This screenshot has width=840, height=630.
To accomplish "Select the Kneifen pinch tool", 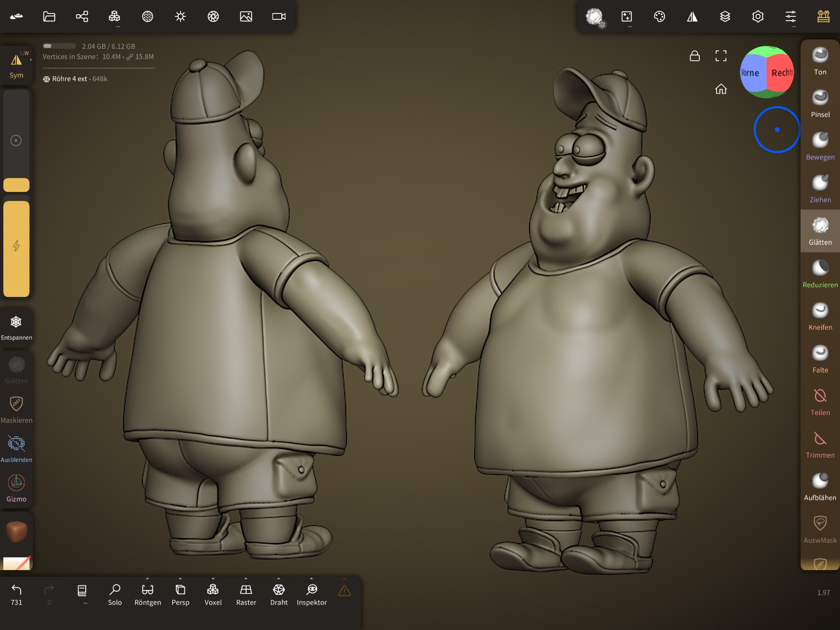I will (820, 317).
